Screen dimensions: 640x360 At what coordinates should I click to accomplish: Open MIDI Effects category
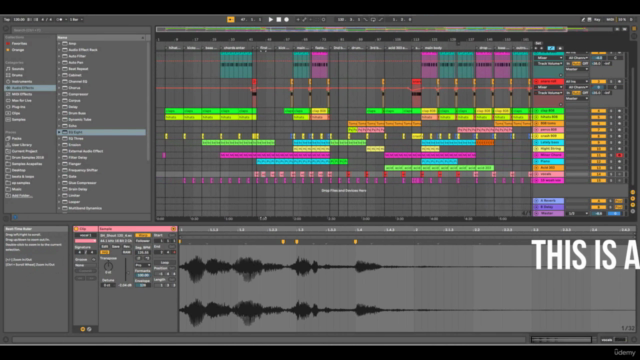pyautogui.click(x=21, y=94)
